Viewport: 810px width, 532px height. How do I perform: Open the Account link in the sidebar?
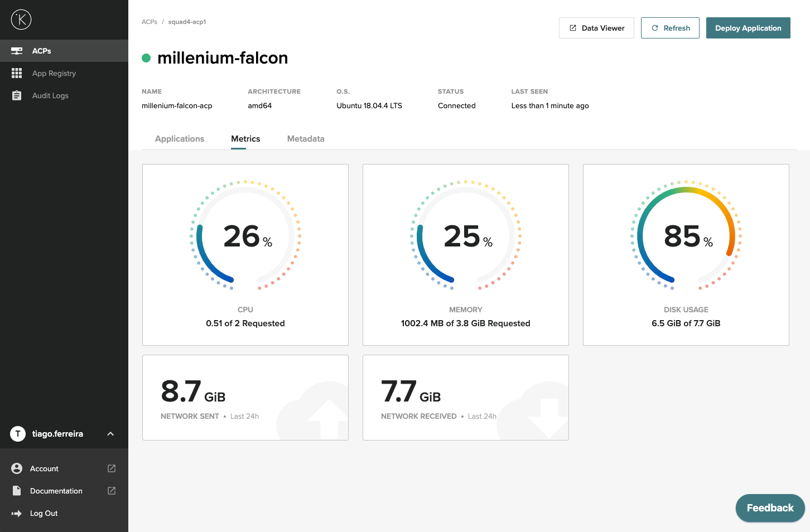coord(44,468)
